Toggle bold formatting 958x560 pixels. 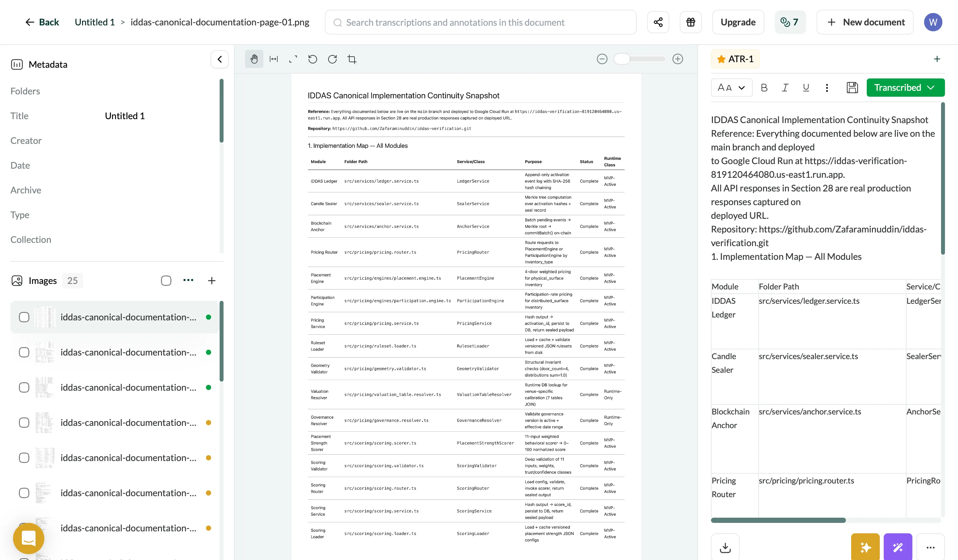[x=764, y=88]
